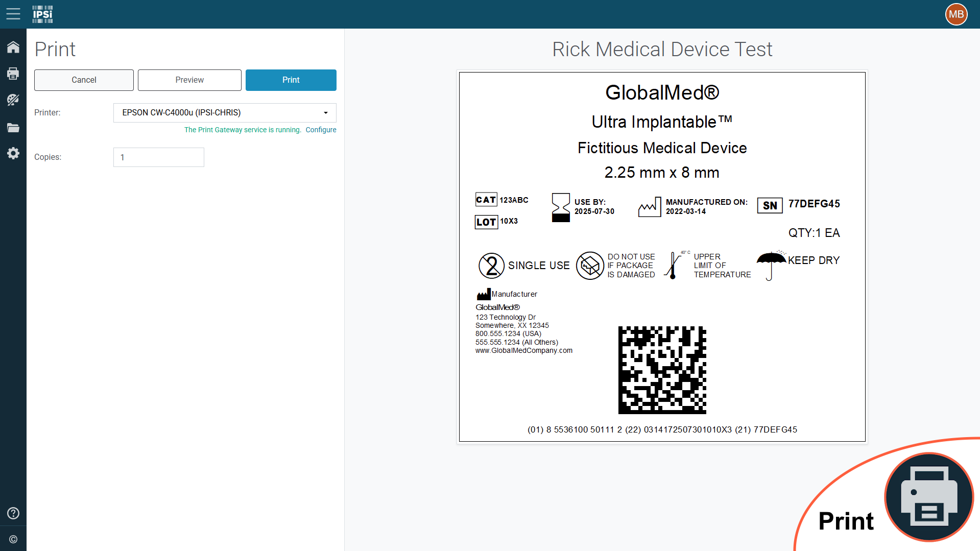Click the 'USE BY: 2025-07-30' text
980x551 pixels.
[594, 207]
